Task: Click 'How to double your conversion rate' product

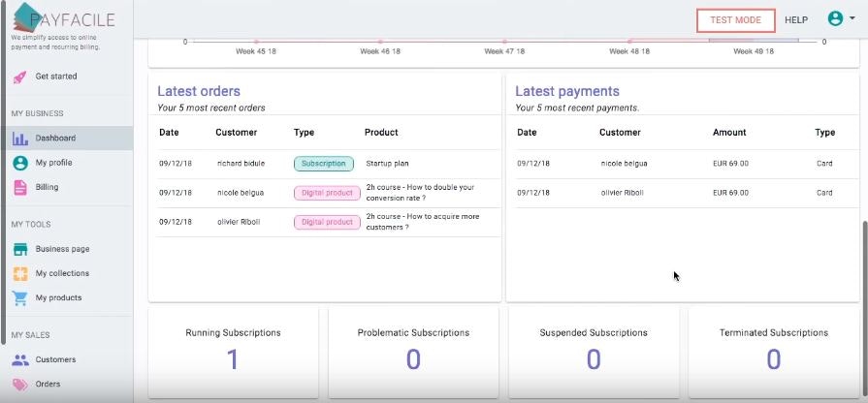Action: (x=420, y=193)
